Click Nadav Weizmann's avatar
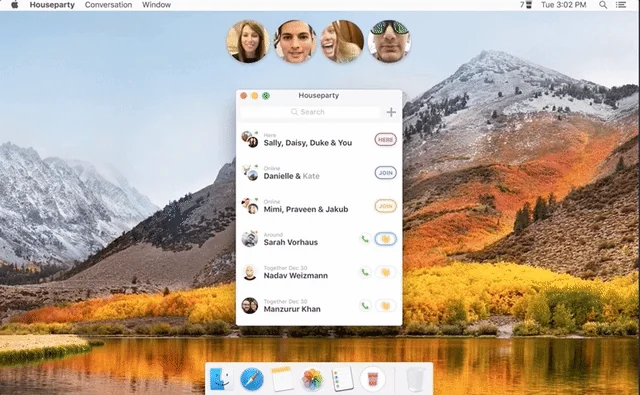 tap(249, 273)
